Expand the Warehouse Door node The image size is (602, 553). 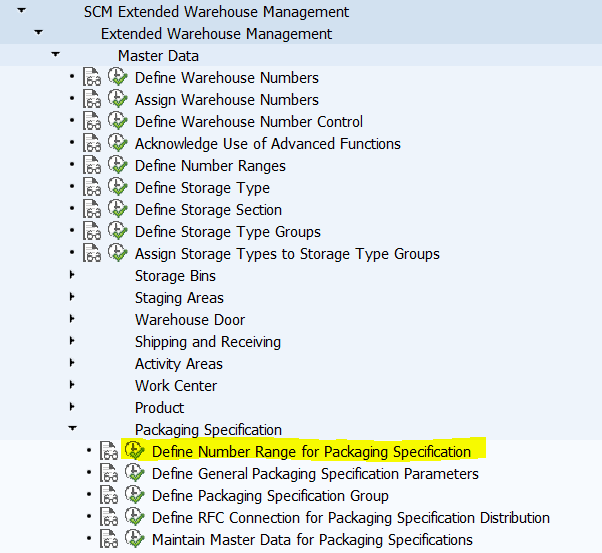click(72, 319)
